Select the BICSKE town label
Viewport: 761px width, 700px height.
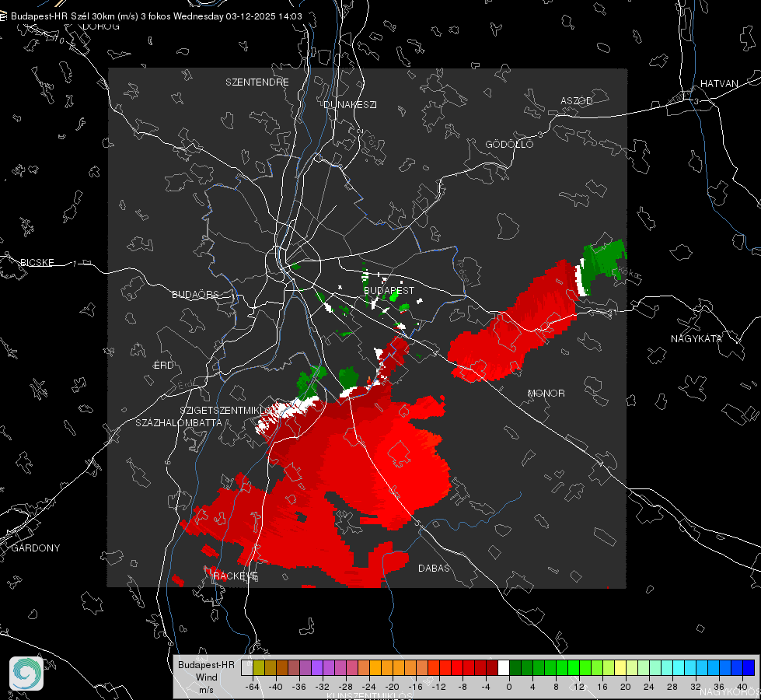point(37,263)
